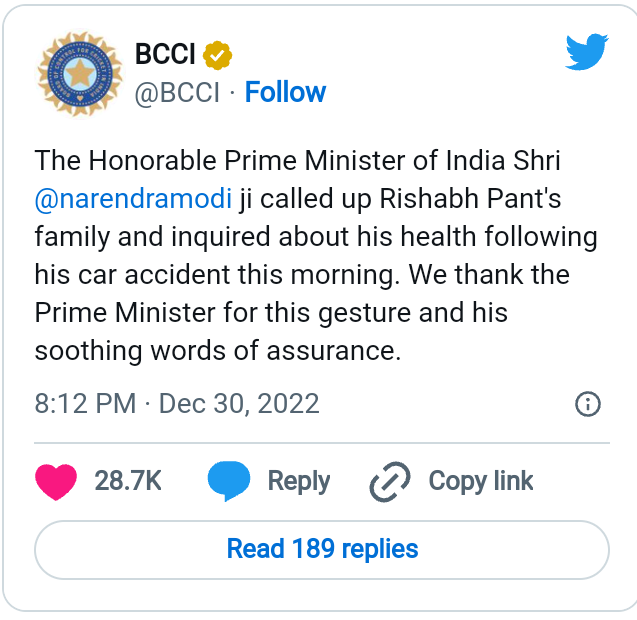Click the Dec 30, 2022 date

pyautogui.click(x=239, y=404)
